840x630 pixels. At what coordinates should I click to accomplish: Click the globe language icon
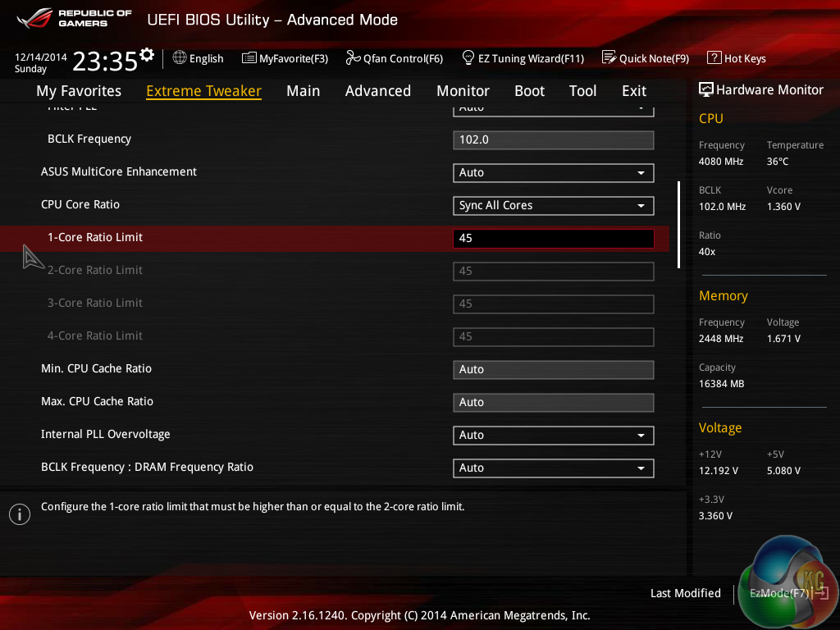180,58
